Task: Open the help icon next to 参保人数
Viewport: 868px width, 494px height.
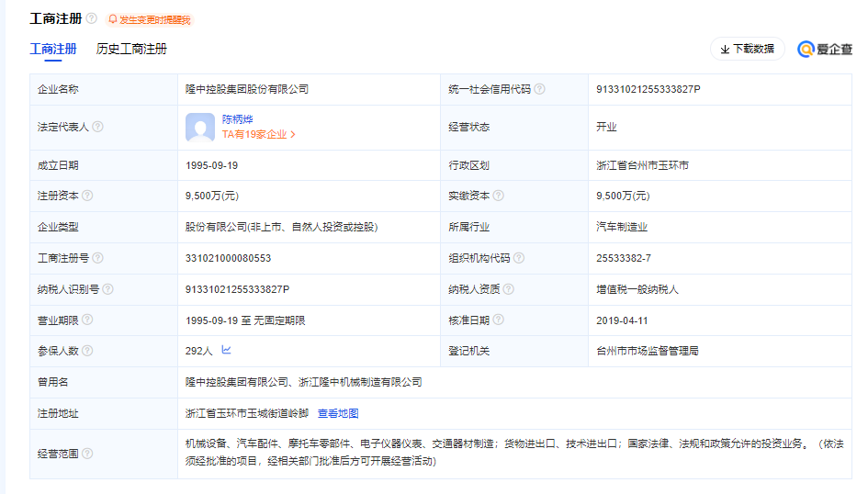Action: point(87,351)
